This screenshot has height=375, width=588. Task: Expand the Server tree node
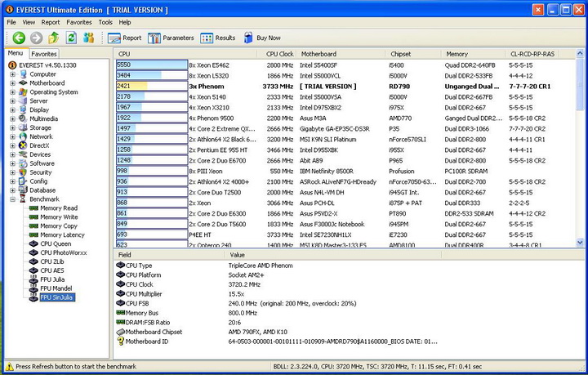point(12,101)
